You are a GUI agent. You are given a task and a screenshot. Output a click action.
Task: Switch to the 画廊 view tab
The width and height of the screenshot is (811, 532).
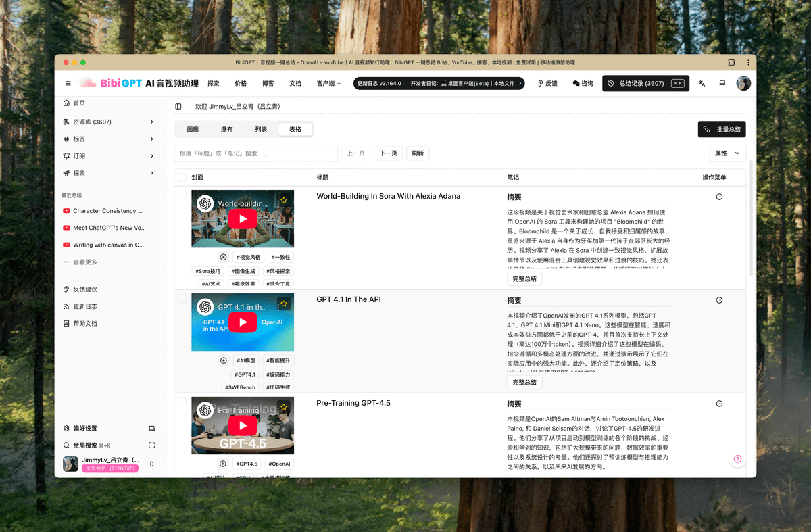(193, 129)
